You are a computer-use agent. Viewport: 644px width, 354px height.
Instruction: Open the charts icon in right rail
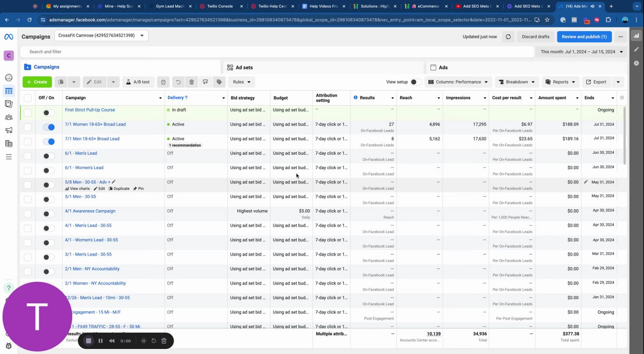(637, 35)
